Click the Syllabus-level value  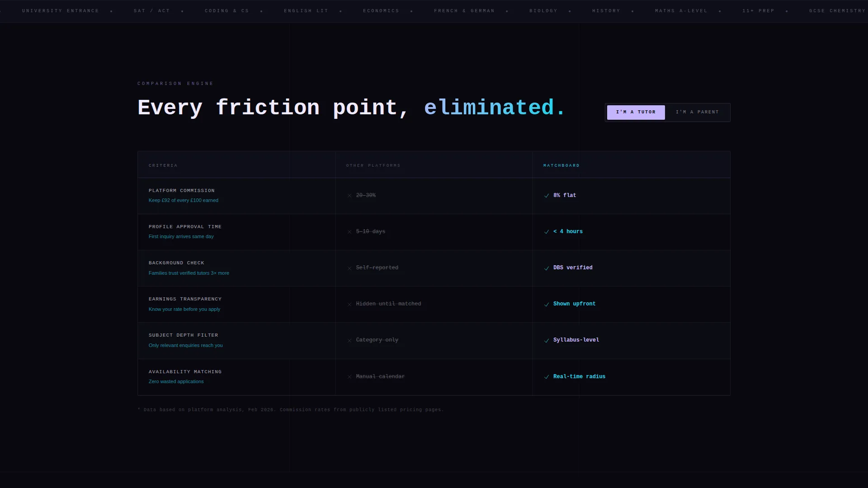[576, 340]
